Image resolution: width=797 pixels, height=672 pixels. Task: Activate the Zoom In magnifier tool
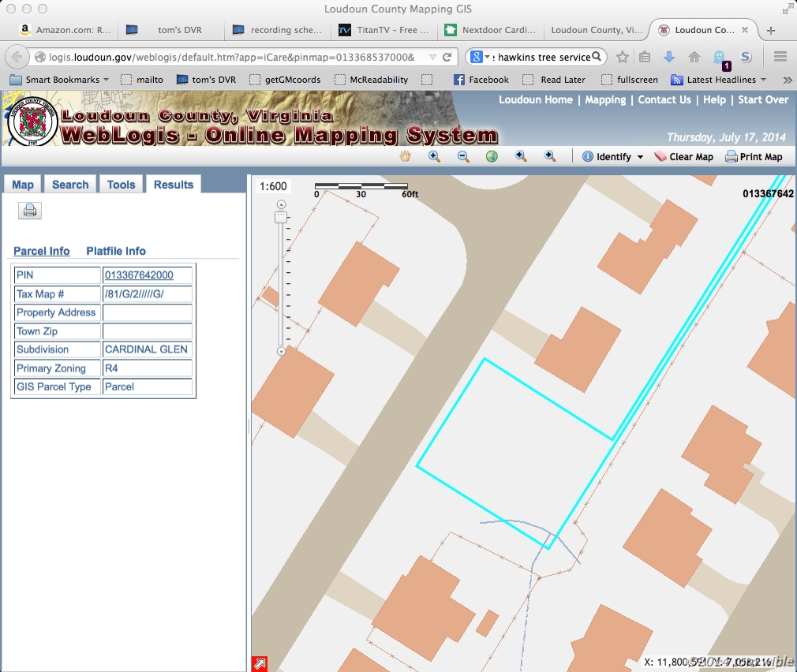coord(434,156)
